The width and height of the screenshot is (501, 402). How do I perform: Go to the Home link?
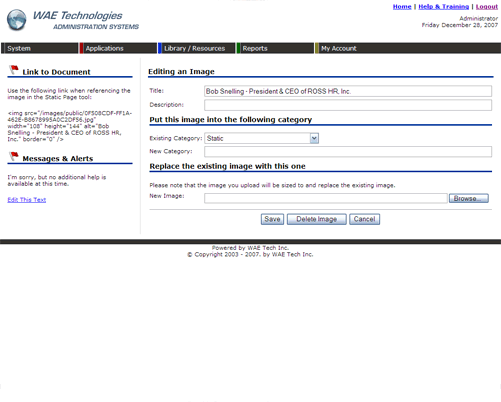402,7
